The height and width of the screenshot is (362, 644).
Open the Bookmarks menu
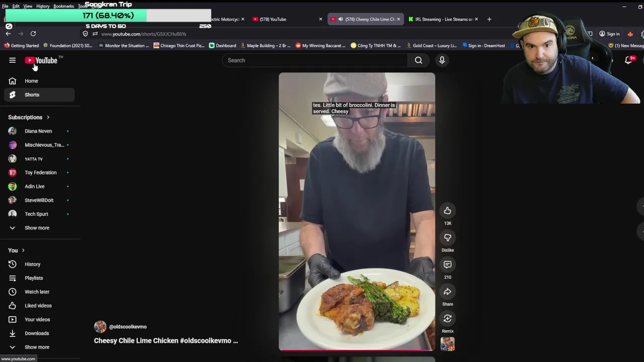click(x=63, y=6)
